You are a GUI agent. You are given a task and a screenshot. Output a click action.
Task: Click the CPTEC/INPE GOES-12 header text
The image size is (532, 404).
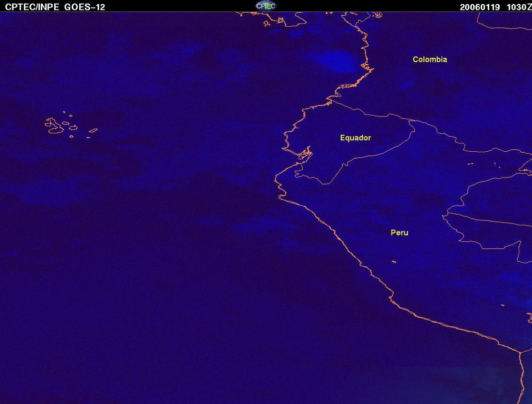55,7
